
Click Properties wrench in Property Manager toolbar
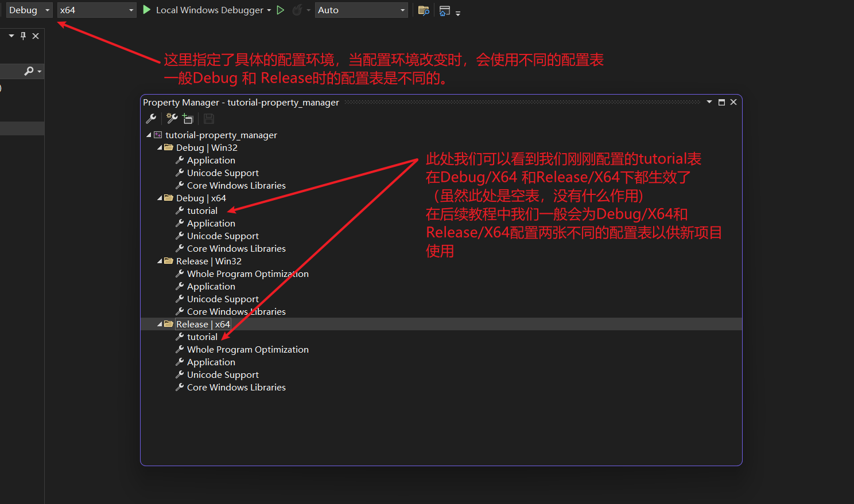(x=151, y=119)
